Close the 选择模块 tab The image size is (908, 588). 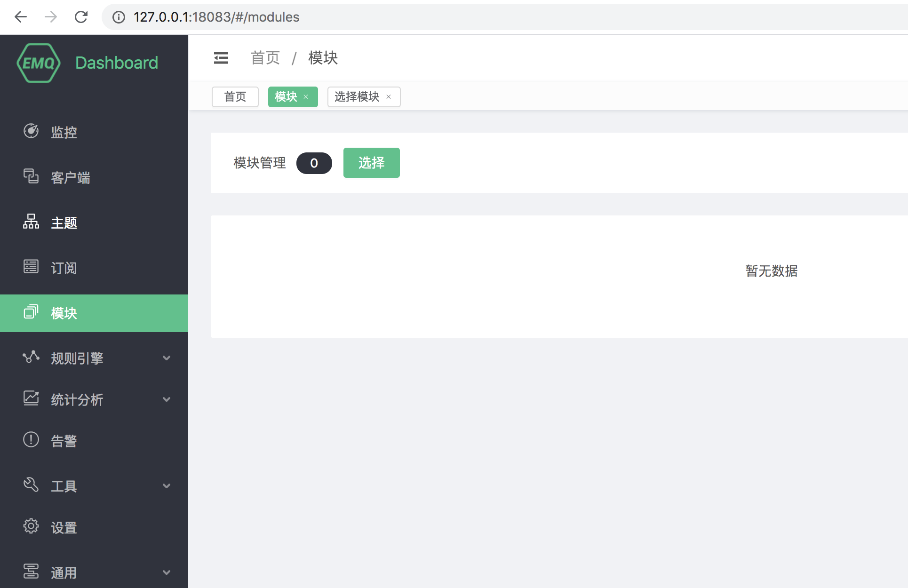coord(389,97)
